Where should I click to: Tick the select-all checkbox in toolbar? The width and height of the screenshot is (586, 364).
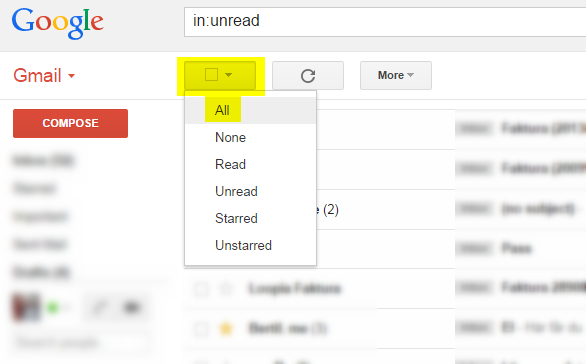click(212, 75)
